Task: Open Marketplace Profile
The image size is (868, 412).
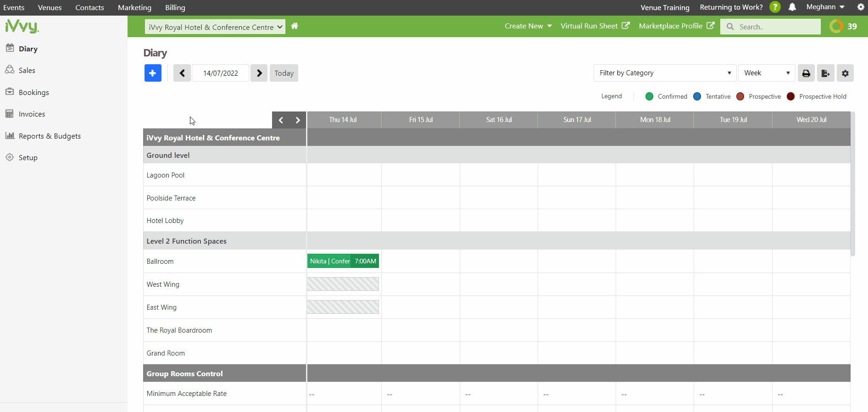Action: point(677,26)
